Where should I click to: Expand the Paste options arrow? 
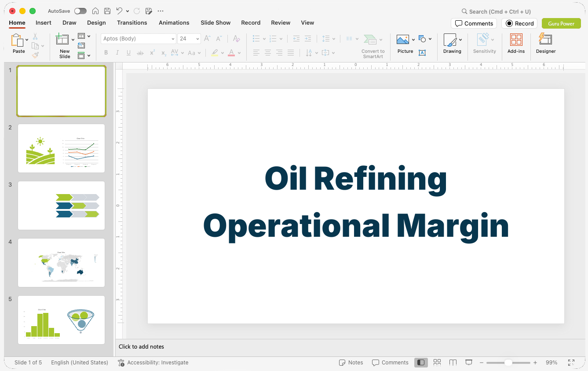[27, 40]
